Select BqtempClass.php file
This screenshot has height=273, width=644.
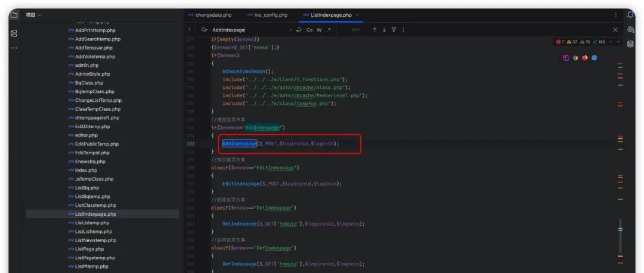(x=91, y=92)
